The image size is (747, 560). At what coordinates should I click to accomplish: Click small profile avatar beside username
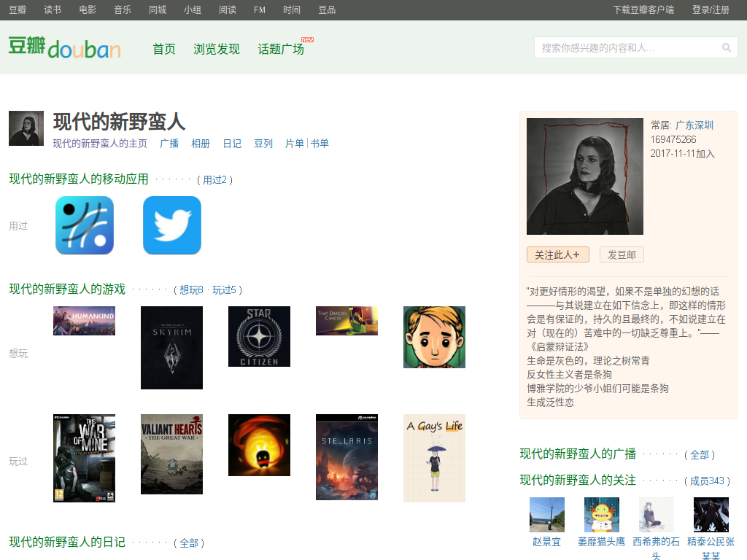coord(26,128)
